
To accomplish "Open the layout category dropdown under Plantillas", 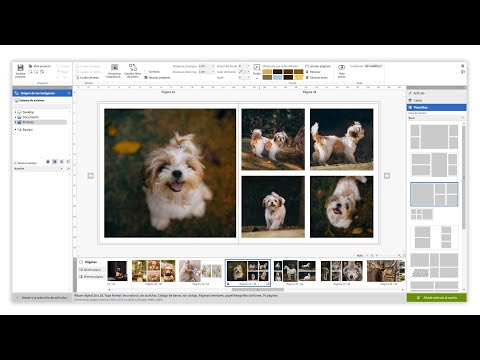I will pos(436,118).
